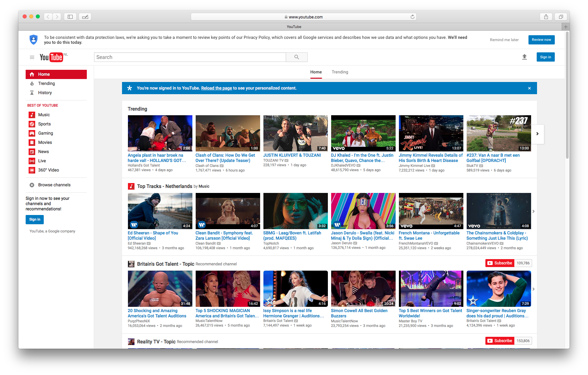Click the Live category icon
This screenshot has height=375, width=588.
(32, 161)
